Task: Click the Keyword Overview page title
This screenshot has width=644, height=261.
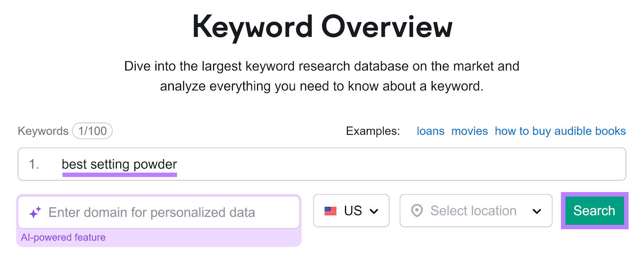Action: (x=322, y=26)
